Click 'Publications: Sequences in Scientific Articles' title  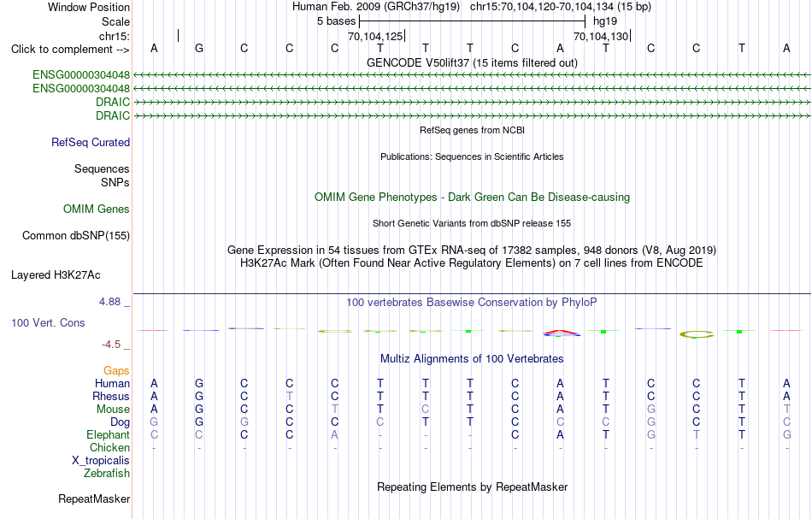pos(472,156)
